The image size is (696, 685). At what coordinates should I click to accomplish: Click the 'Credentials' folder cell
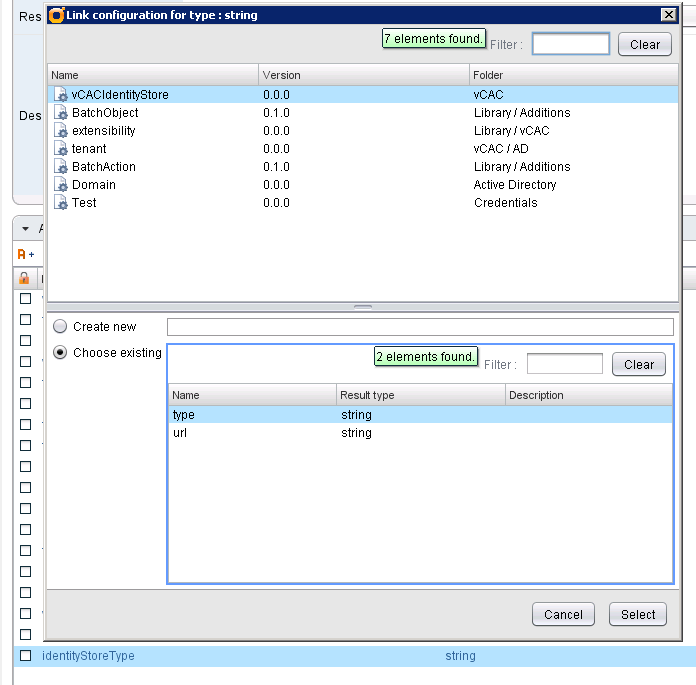pos(506,202)
